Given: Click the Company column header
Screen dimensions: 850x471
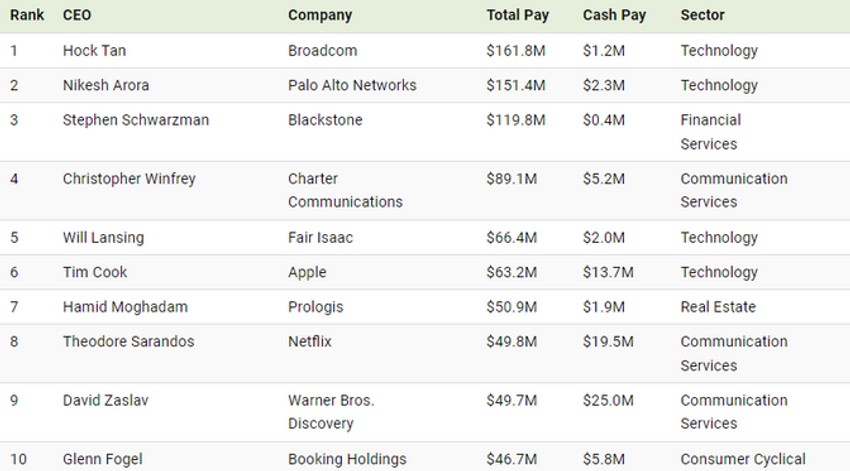Looking at the screenshot, I should [320, 15].
